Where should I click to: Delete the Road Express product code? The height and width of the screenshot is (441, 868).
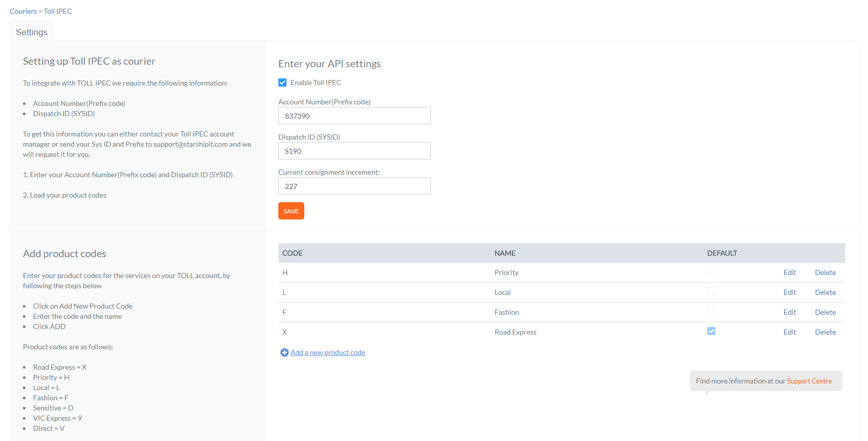coord(825,332)
